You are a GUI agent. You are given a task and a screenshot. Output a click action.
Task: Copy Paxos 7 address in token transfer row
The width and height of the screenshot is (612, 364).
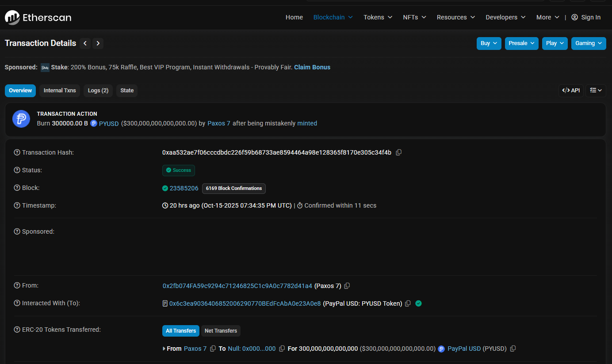(x=213, y=349)
